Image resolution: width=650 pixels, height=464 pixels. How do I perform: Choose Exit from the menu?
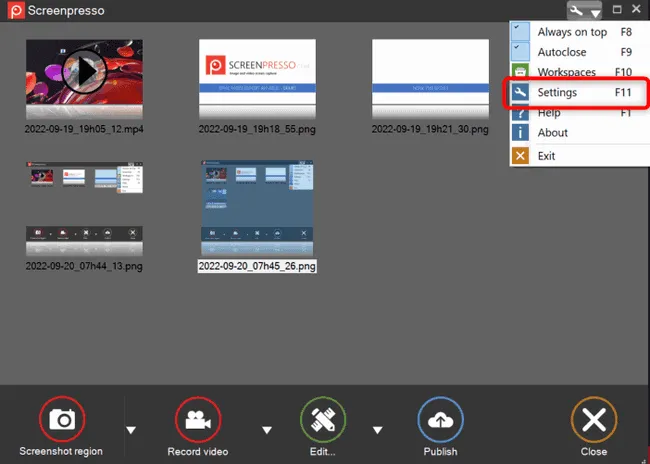[x=546, y=156]
